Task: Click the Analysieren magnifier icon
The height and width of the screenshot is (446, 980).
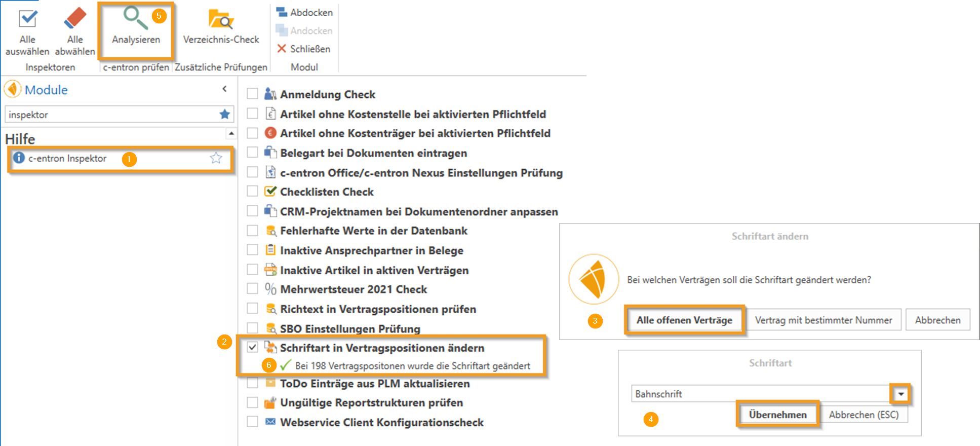Action: pyautogui.click(x=135, y=18)
